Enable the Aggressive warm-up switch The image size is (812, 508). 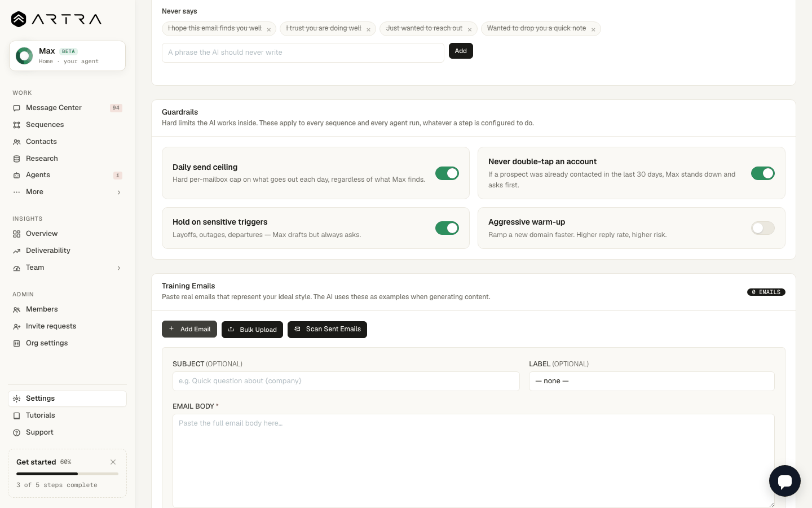click(763, 228)
